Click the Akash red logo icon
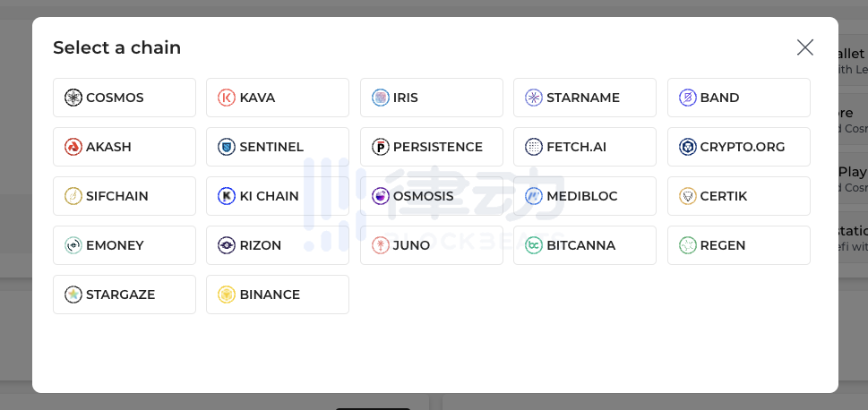Screen dimensions: 868x410 coord(73,147)
